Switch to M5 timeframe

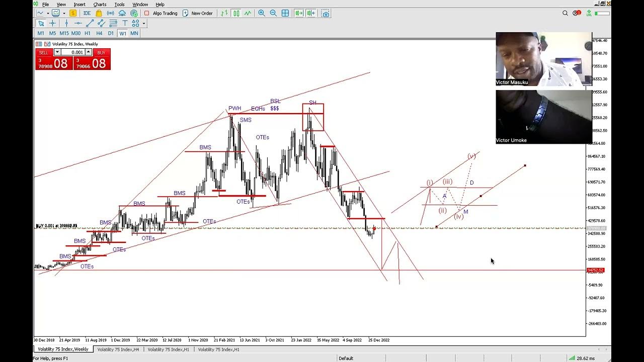tap(52, 33)
